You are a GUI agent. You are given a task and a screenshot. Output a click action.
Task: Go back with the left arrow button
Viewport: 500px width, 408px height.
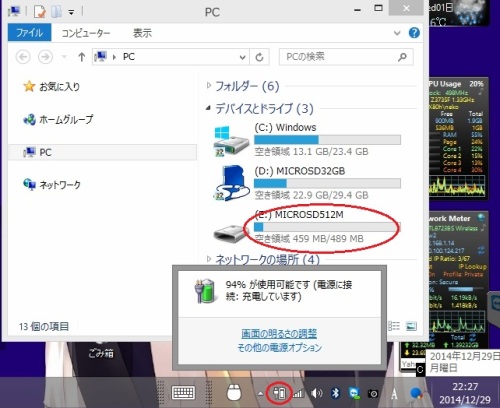point(23,57)
